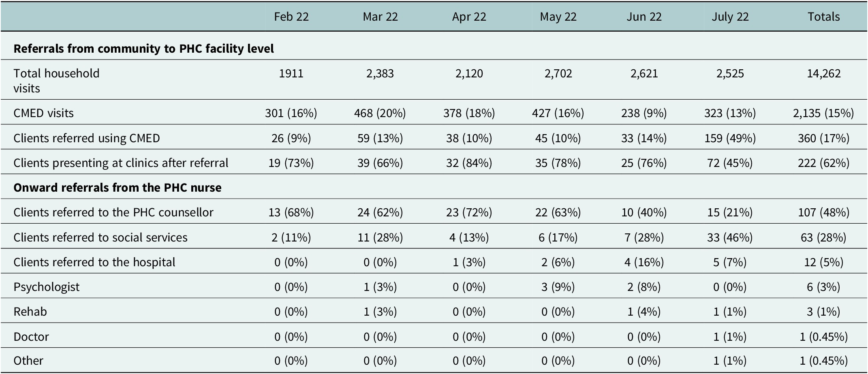The height and width of the screenshot is (374, 868).
Task: Click the Clients referred to the PHC counsellor label
Action: click(113, 212)
